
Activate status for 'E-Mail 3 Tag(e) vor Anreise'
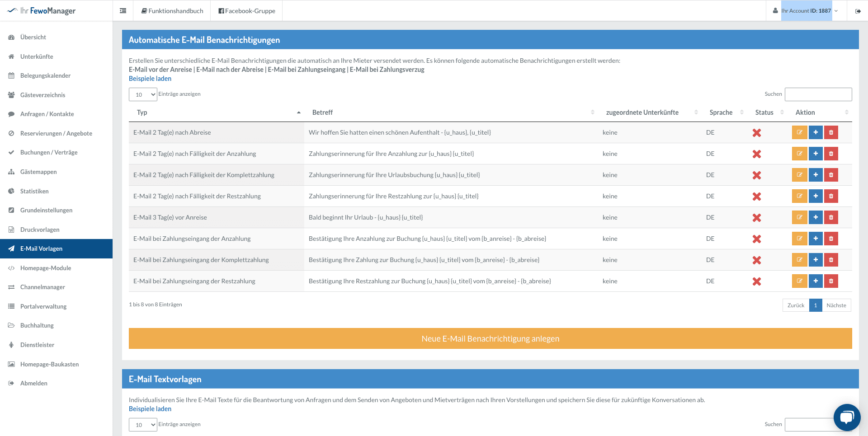[x=757, y=218]
